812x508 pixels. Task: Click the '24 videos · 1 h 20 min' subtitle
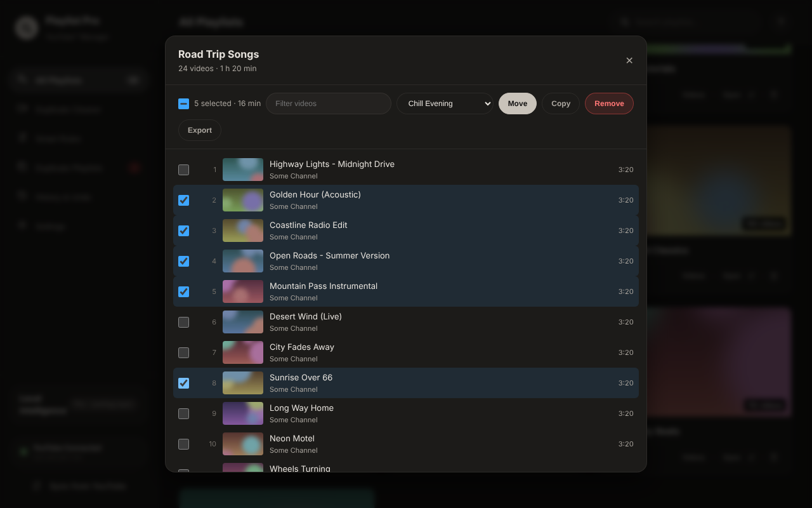218,69
